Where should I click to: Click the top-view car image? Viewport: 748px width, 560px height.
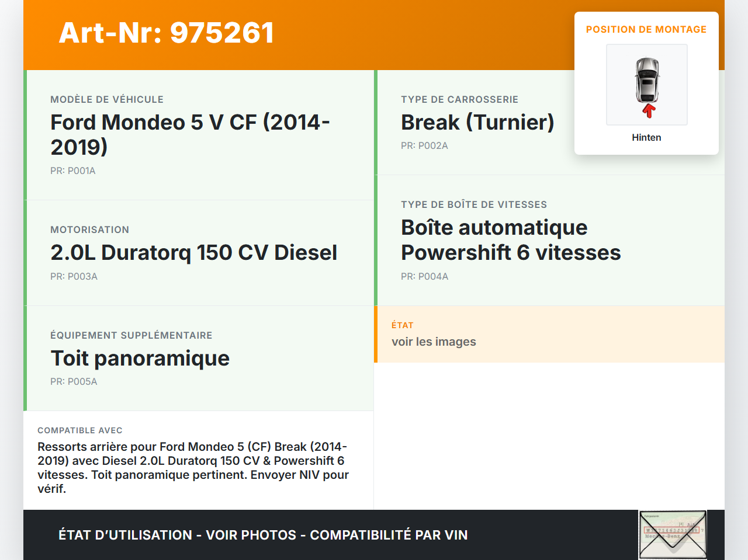pos(647,80)
